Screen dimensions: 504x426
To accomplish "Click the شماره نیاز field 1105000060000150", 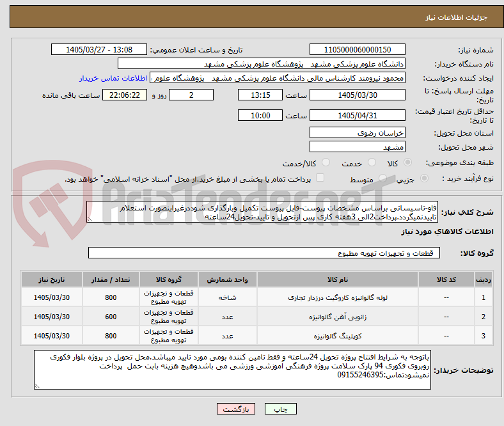I will pyautogui.click(x=358, y=49).
